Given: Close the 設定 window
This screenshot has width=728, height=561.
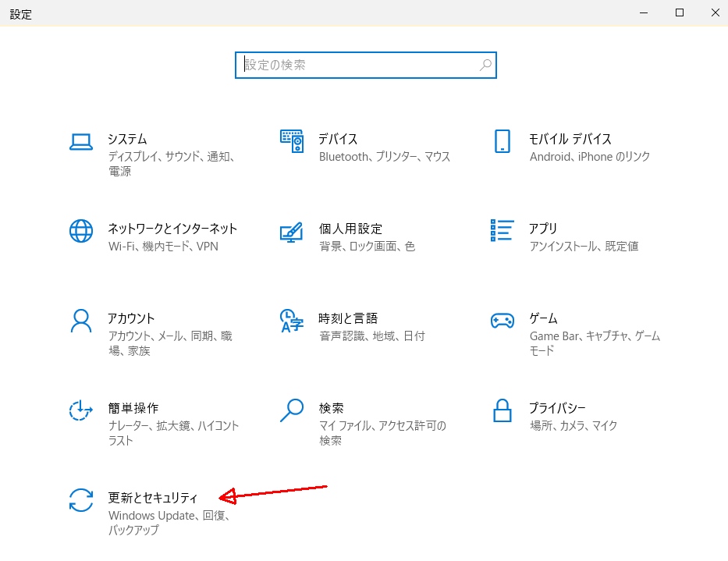Looking at the screenshot, I should [x=714, y=13].
